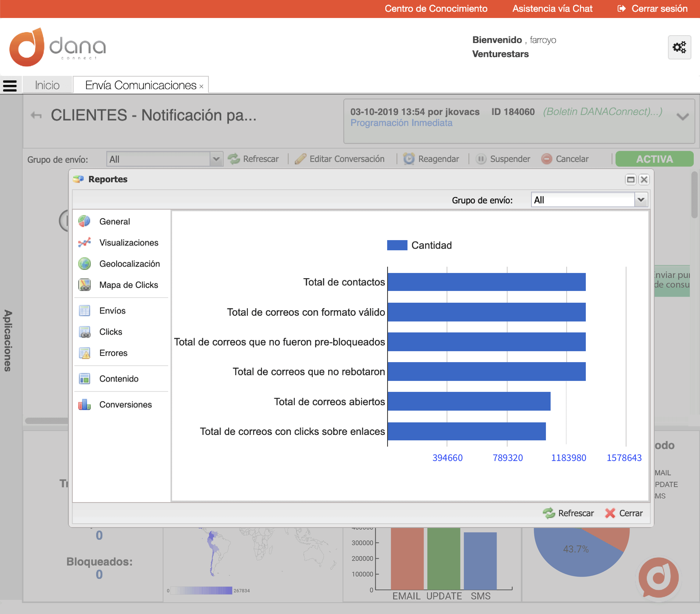Click the settings gears icon
The width and height of the screenshot is (700, 614).
point(679,47)
